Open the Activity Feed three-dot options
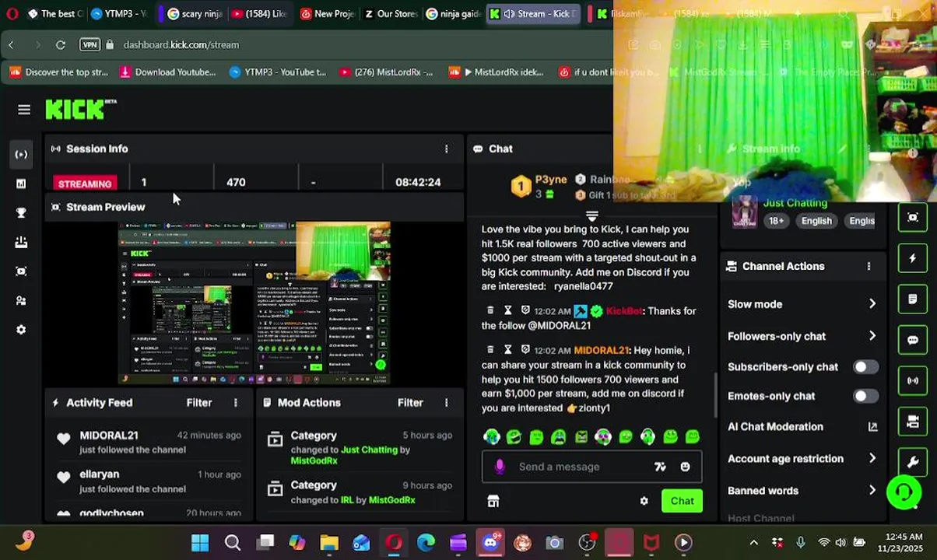Image resolution: width=937 pixels, height=560 pixels. click(x=235, y=403)
